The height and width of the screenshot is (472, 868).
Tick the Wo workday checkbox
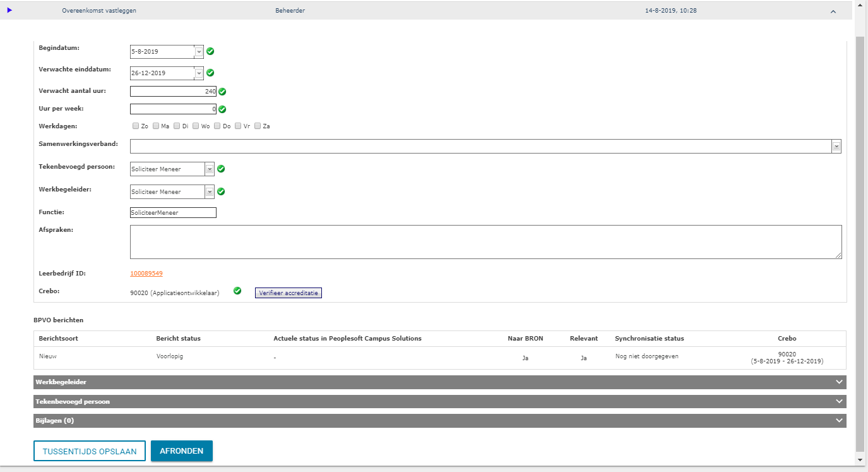tap(196, 126)
